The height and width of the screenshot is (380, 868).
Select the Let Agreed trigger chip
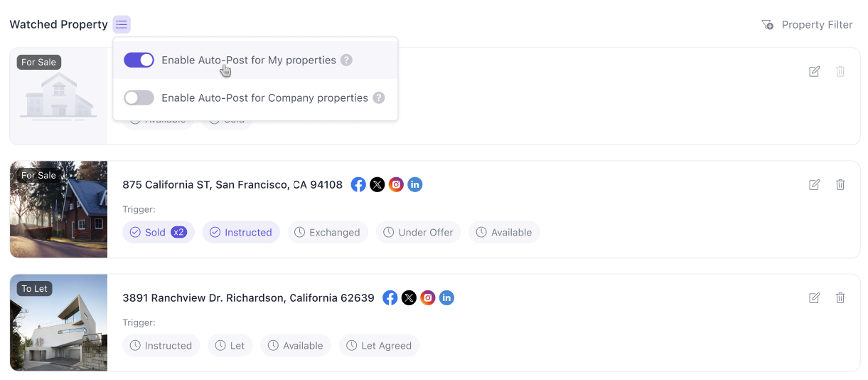point(379,346)
